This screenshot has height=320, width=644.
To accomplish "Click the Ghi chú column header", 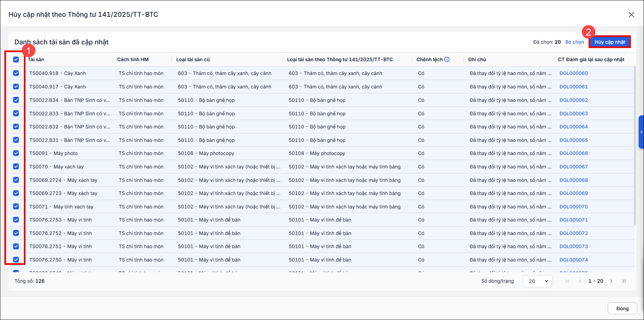I will (477, 59).
